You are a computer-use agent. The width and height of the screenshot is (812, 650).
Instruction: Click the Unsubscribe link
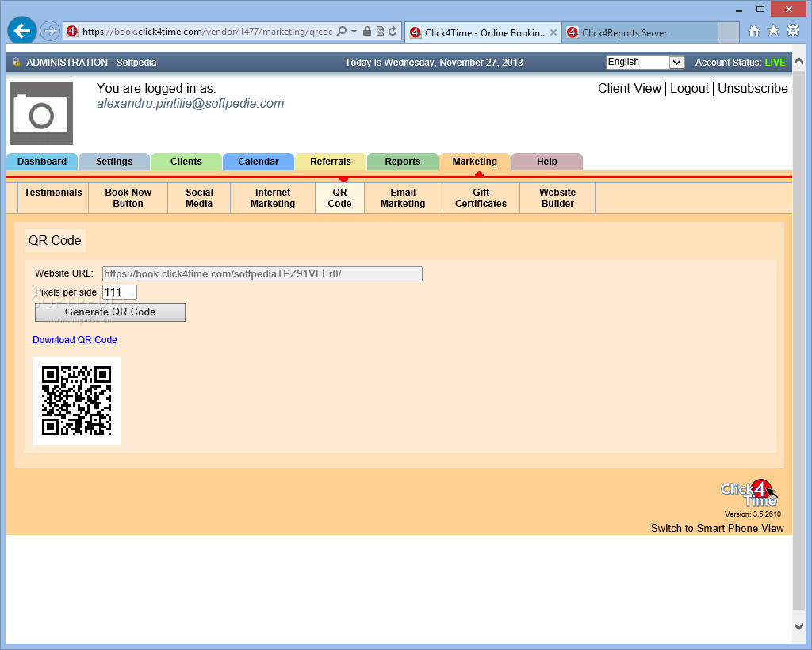pos(753,89)
